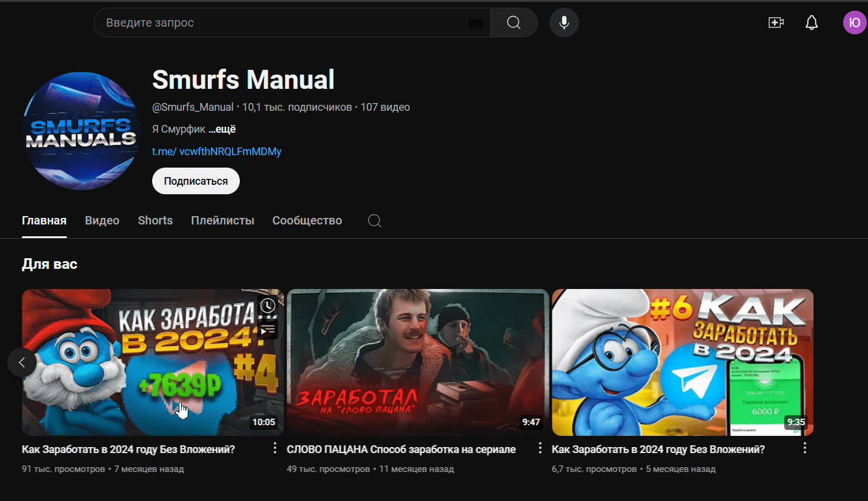This screenshot has height=501, width=868.
Task: Play the ЗАРАБОТАЛ thumbnail video
Action: click(418, 362)
